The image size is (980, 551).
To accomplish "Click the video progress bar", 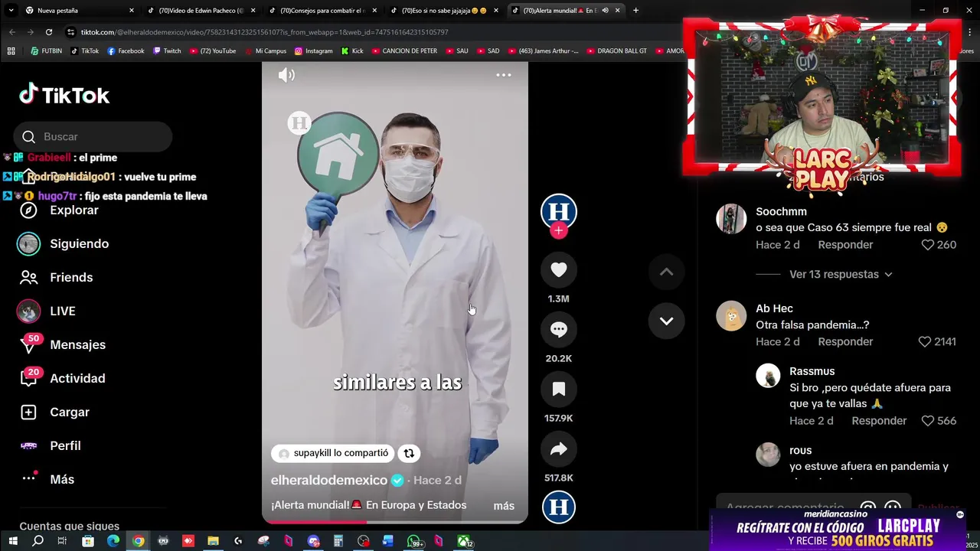I will (395, 522).
